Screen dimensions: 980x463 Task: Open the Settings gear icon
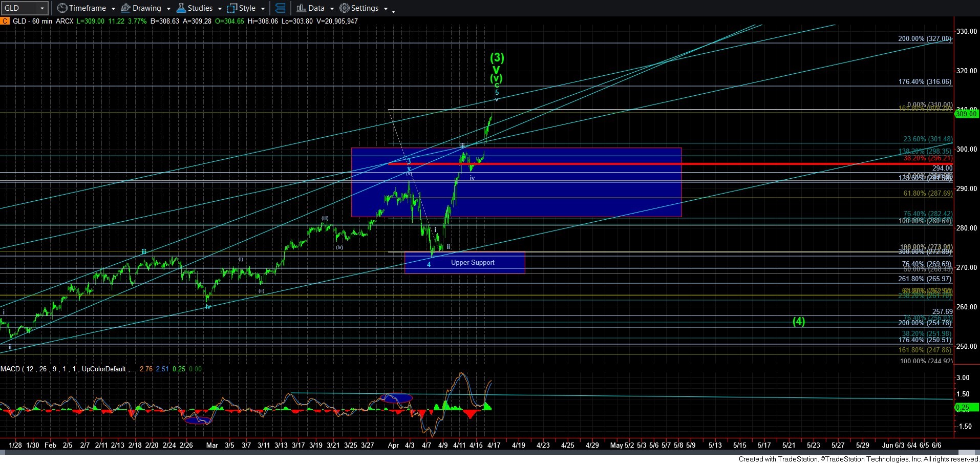click(x=345, y=8)
